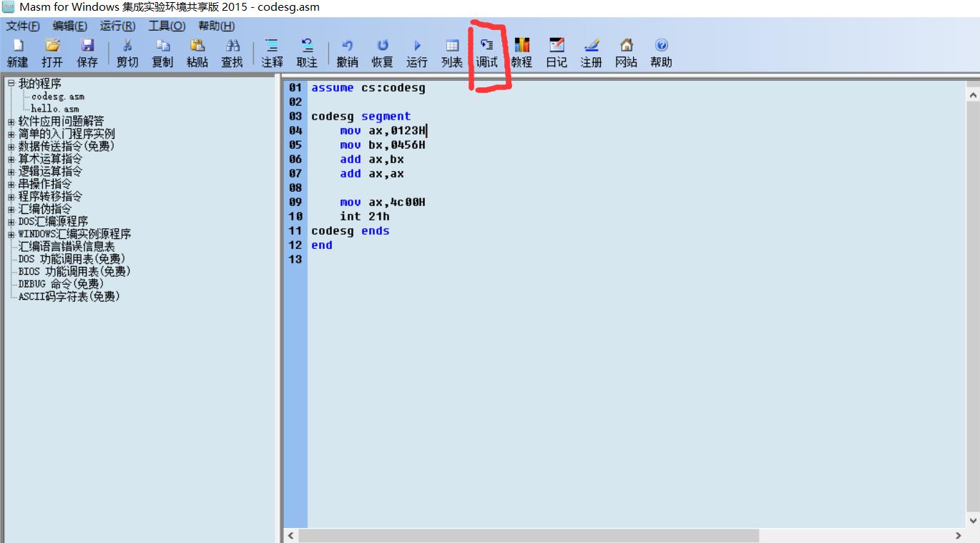Open help with 帮助 question icon
Image resolution: width=980 pixels, height=543 pixels.
point(661,45)
